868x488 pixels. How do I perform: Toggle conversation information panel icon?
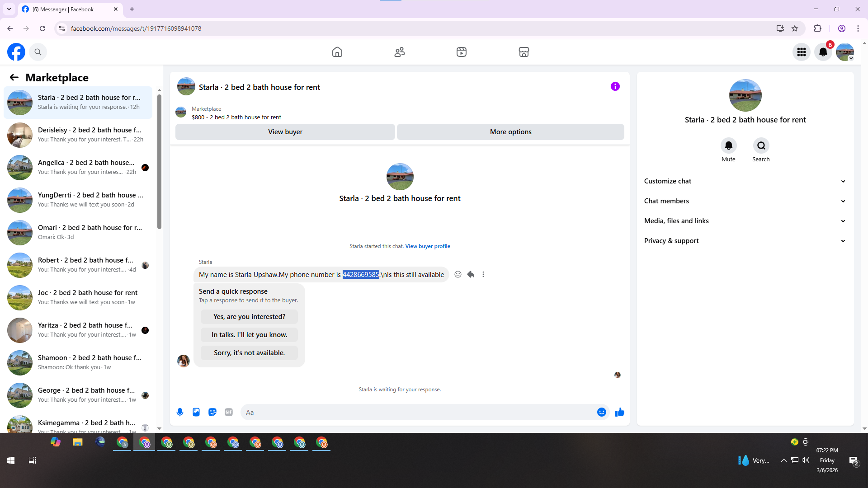[x=615, y=86]
